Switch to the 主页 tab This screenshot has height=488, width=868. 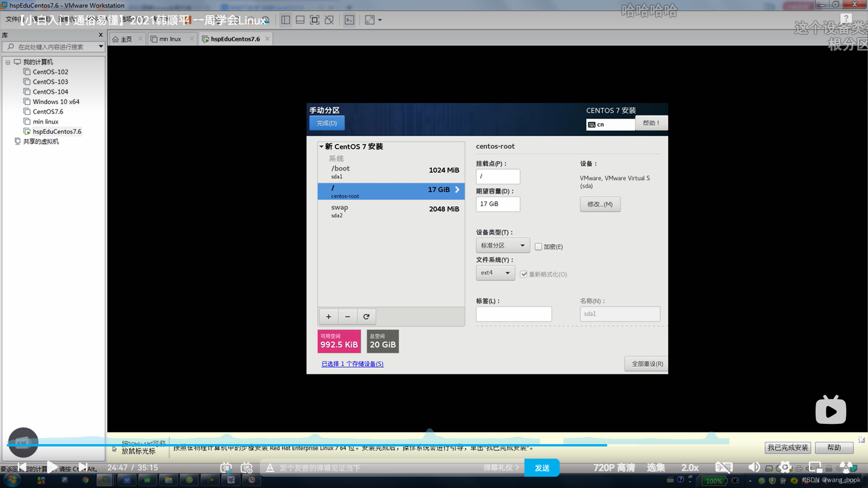122,39
